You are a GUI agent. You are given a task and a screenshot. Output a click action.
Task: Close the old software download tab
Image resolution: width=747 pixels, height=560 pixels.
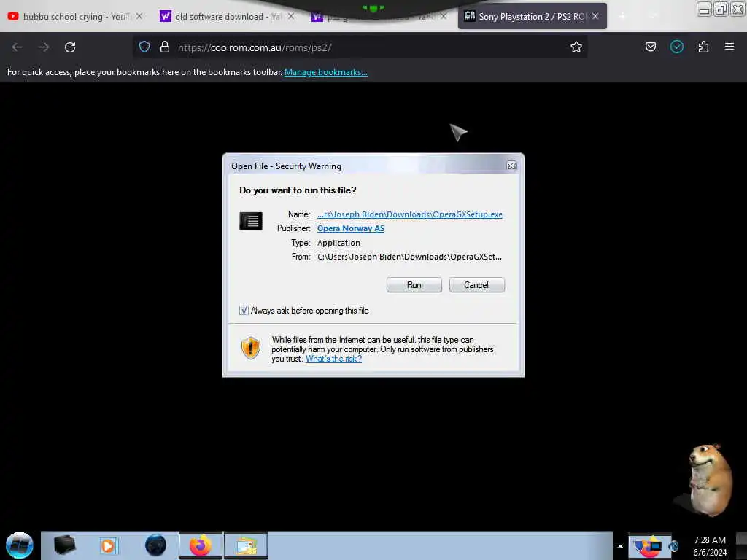[x=290, y=16]
